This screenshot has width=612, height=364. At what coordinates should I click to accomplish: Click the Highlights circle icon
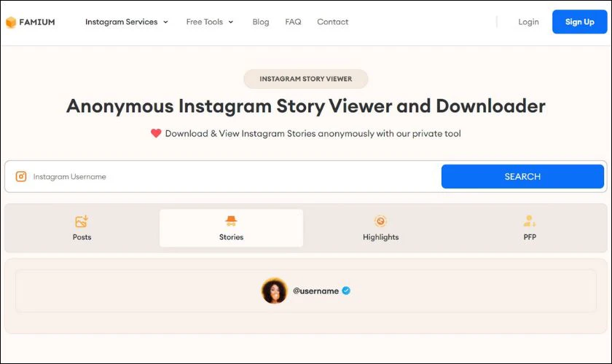pyautogui.click(x=380, y=221)
